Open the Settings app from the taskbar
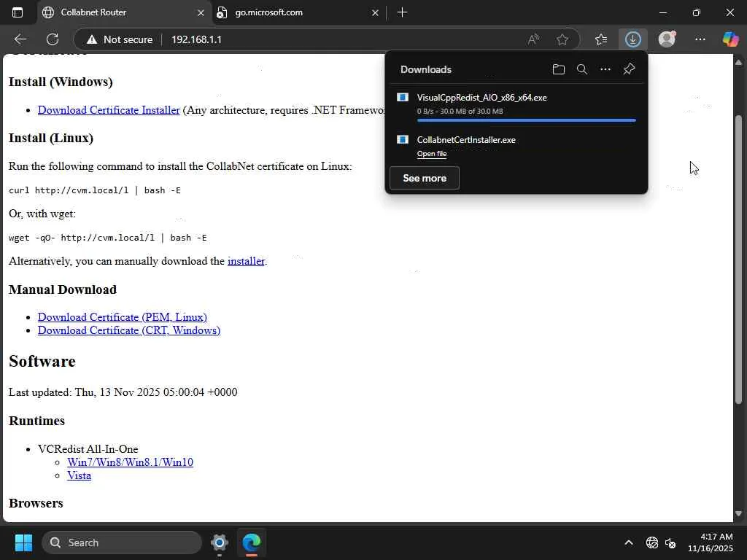Image resolution: width=747 pixels, height=560 pixels. tap(219, 542)
